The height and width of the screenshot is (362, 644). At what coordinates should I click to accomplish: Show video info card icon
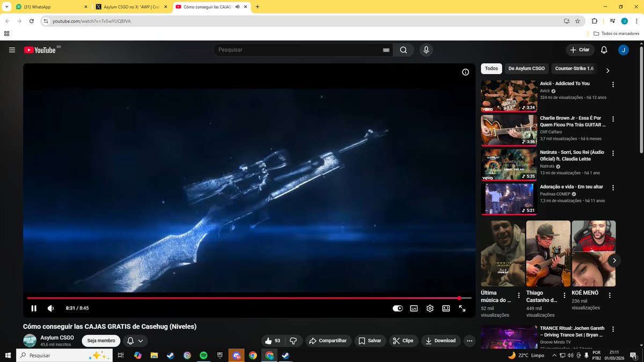(465, 72)
